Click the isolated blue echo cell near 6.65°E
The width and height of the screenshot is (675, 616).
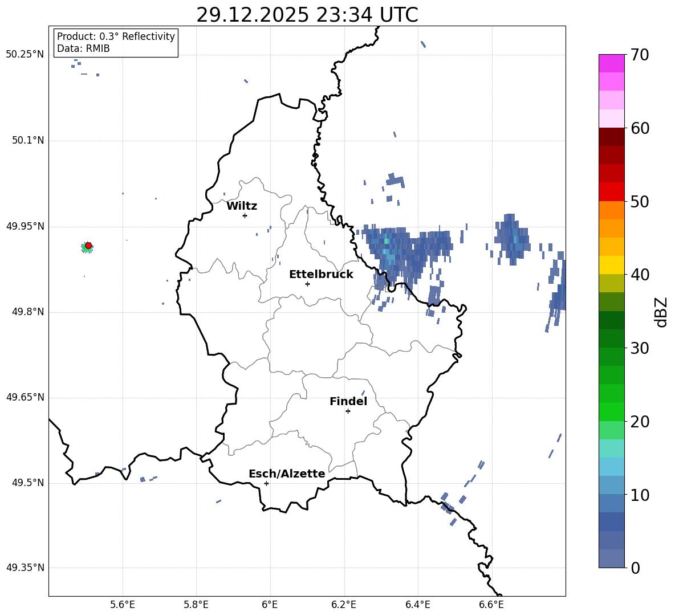click(x=511, y=239)
